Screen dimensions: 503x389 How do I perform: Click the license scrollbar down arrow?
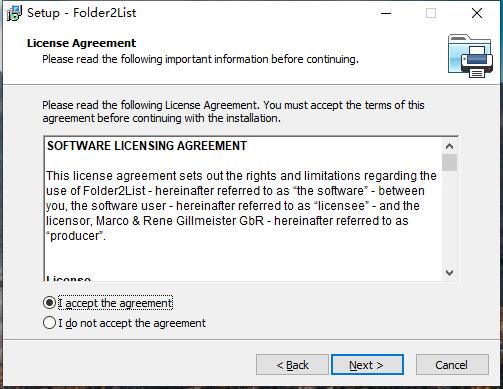449,273
